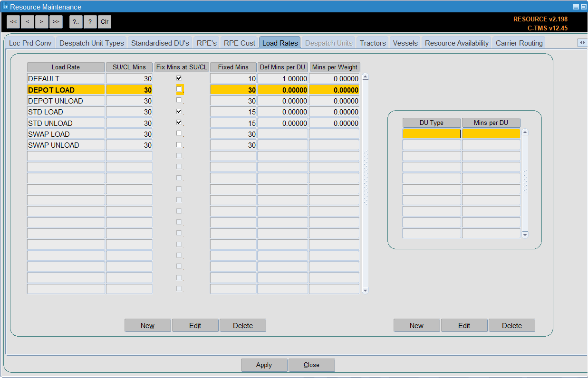Image resolution: width=588 pixels, height=378 pixels.
Task: Click the ? execute query toolbar button
Action: 90,21
